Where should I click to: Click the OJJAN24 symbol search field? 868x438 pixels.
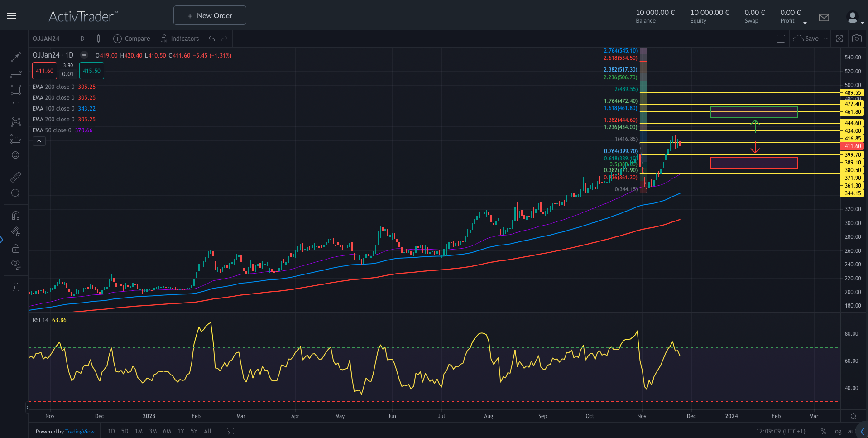(46, 39)
